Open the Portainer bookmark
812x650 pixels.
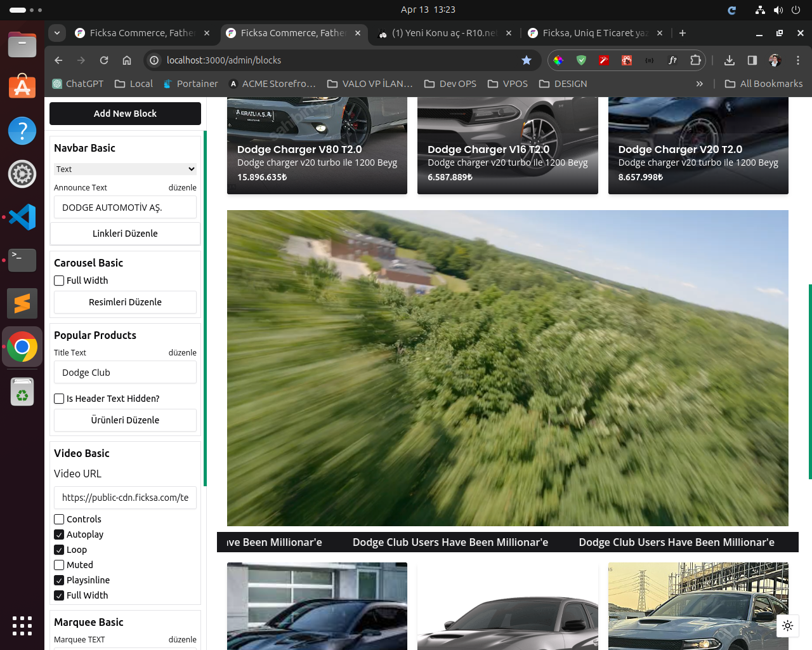pos(190,84)
